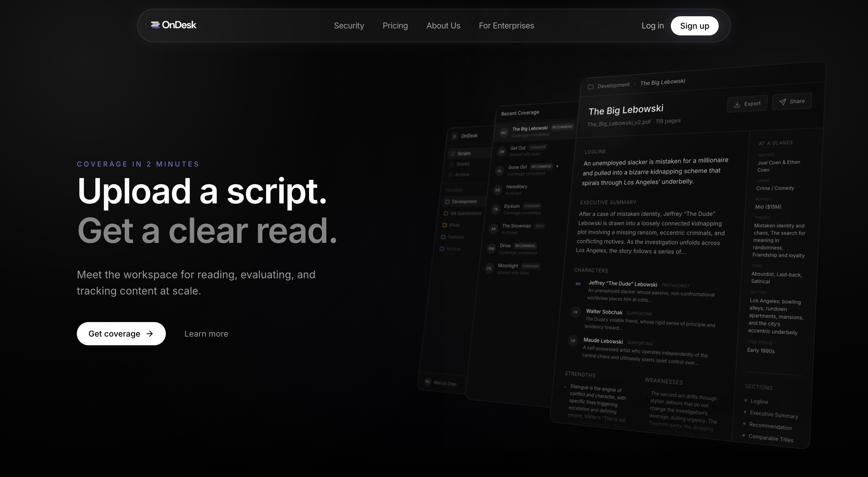Viewport: 868px width, 477px height.
Task: Click the MC avatar beside The Big Lebowski
Action: pyautogui.click(x=503, y=133)
